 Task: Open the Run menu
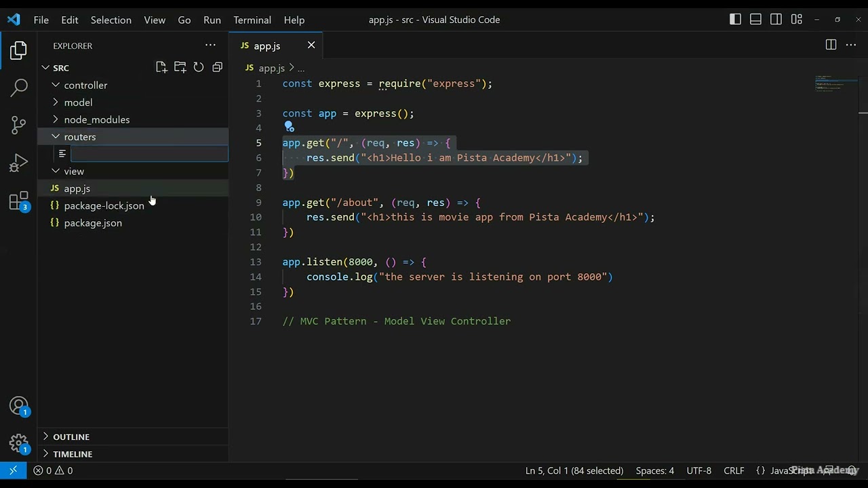(212, 20)
